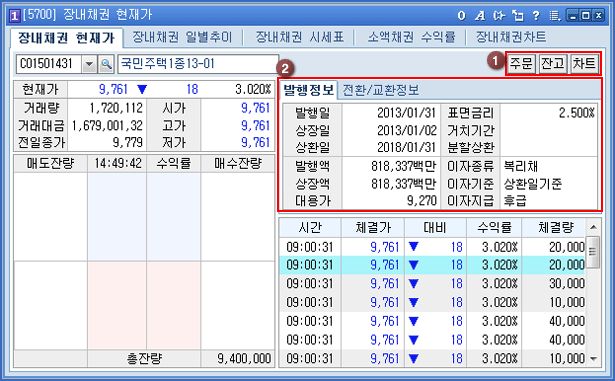This screenshot has height=381, width=615.
Task: Click scrollbar up arrow in trades list
Action: click(593, 227)
